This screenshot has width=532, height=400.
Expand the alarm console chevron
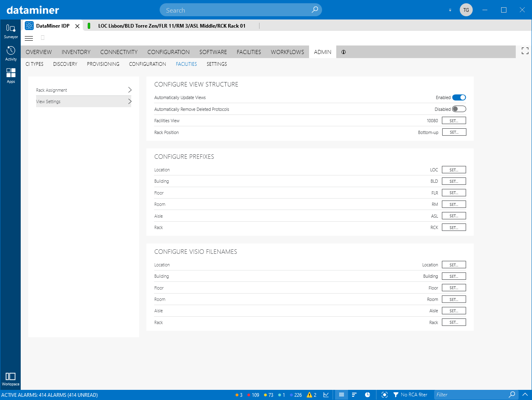point(525,394)
